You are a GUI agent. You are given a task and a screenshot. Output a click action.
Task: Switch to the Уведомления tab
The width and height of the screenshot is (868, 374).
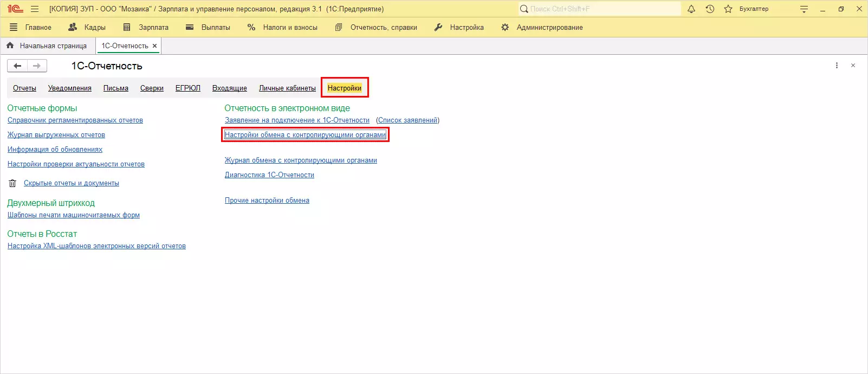click(x=70, y=88)
